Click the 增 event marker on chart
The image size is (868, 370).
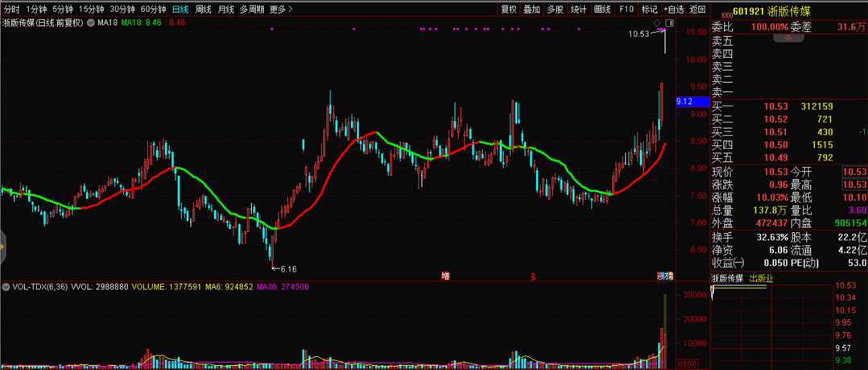tap(445, 276)
